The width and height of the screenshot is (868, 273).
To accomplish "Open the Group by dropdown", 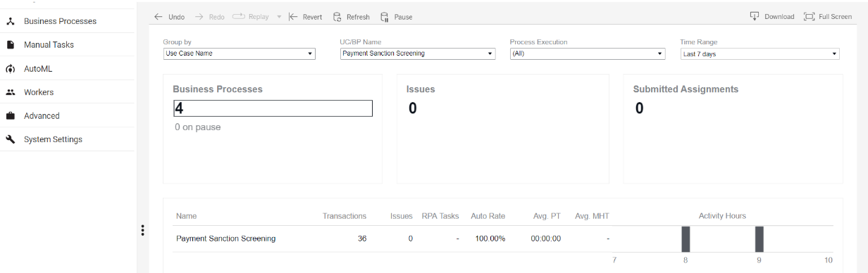I will 240,53.
